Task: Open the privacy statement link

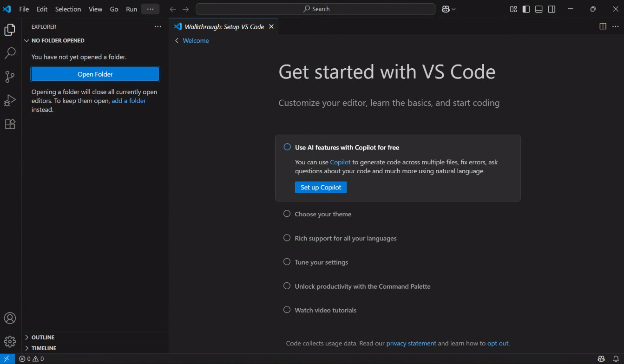Action: (411, 343)
